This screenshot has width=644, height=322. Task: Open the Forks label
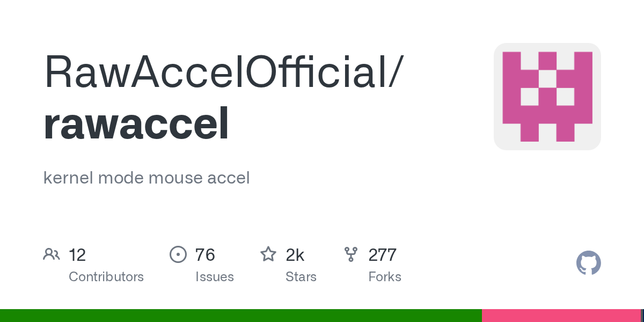(385, 277)
